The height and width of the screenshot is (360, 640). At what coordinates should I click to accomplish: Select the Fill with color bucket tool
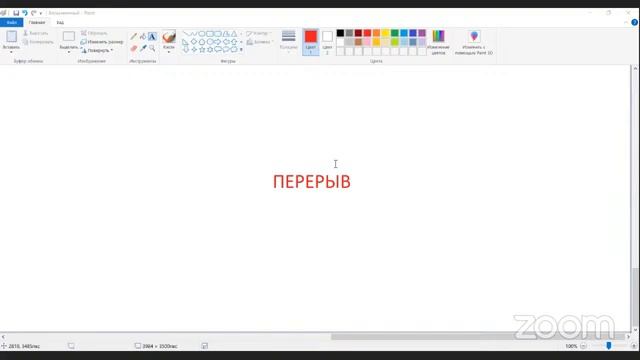coord(142,36)
